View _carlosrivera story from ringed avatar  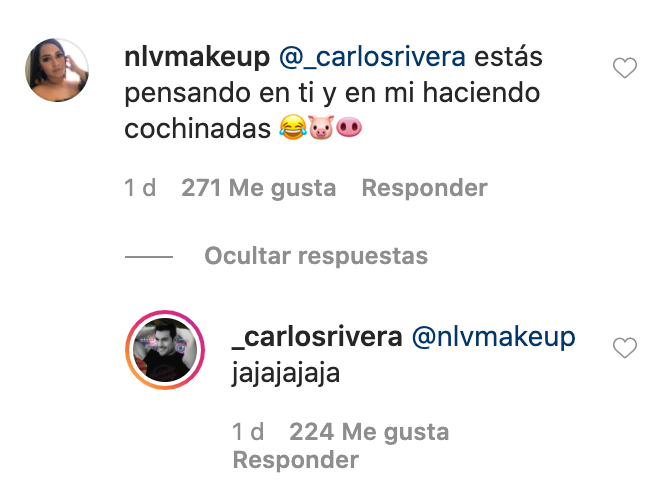(165, 350)
